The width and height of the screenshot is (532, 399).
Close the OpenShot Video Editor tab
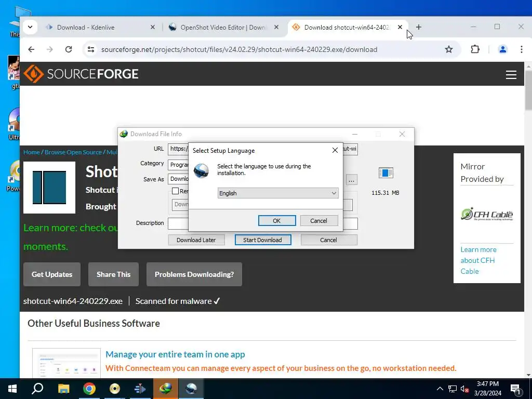(x=276, y=27)
